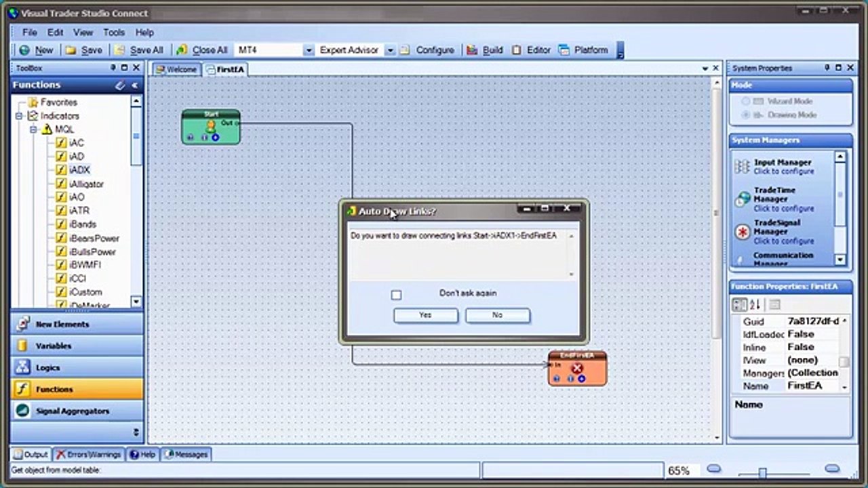Click the iBearsPower function icon

click(61, 238)
